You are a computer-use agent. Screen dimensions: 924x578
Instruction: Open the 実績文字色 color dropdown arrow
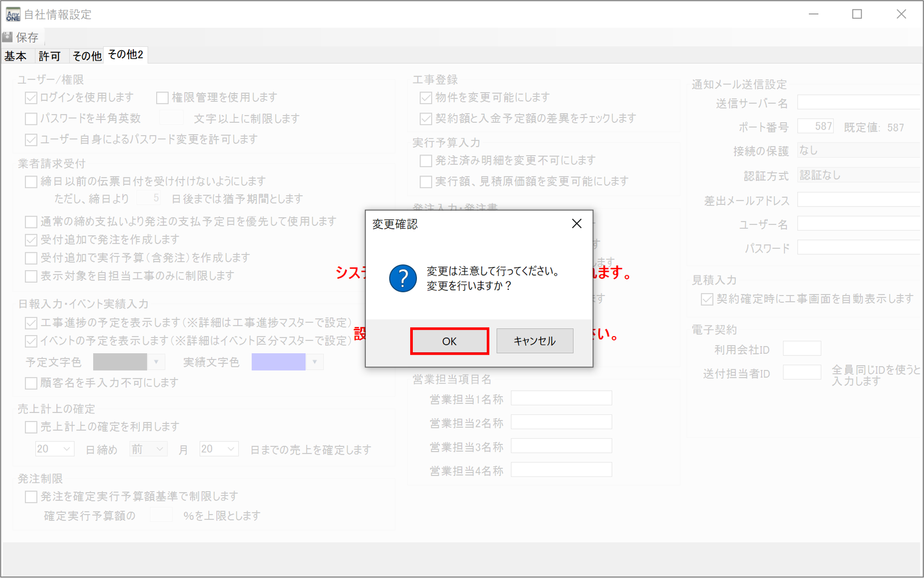click(314, 362)
